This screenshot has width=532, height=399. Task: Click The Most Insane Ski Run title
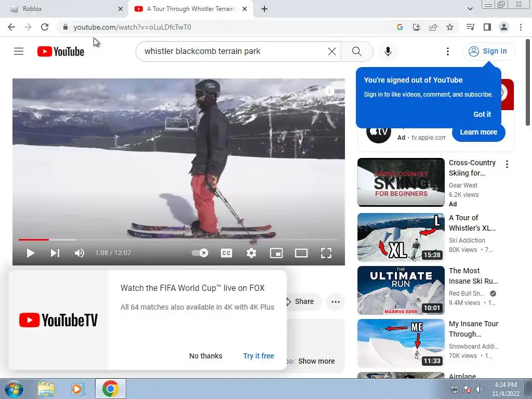473,276
